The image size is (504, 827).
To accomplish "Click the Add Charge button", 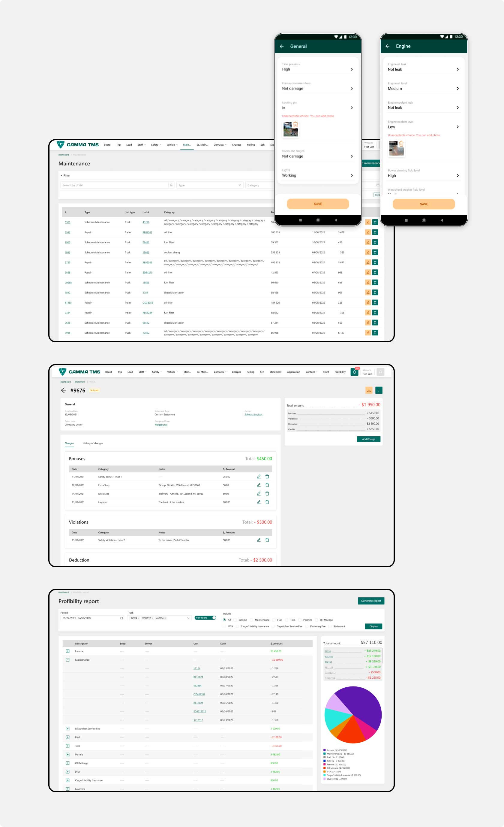I will [x=368, y=439].
